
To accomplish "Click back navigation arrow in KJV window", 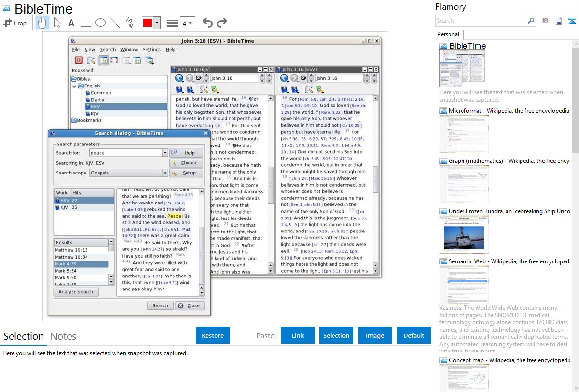I will [x=179, y=78].
